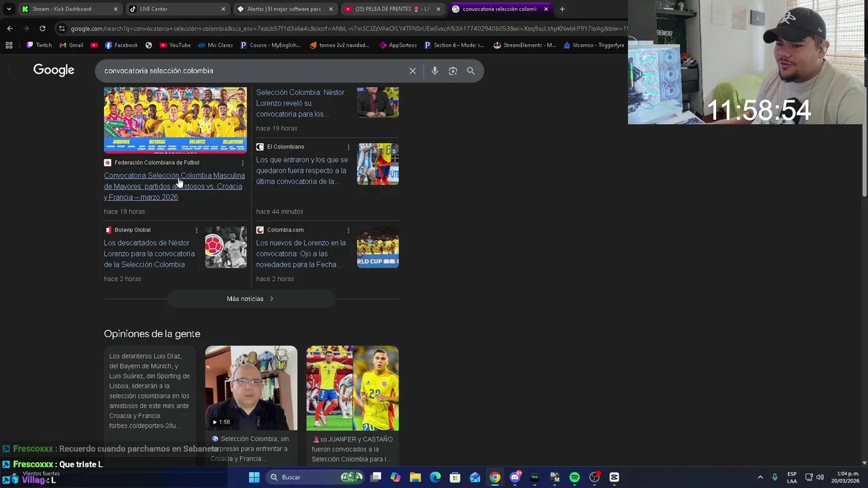Close the LIVE Center tab
The width and height of the screenshot is (868, 488).
click(x=223, y=9)
